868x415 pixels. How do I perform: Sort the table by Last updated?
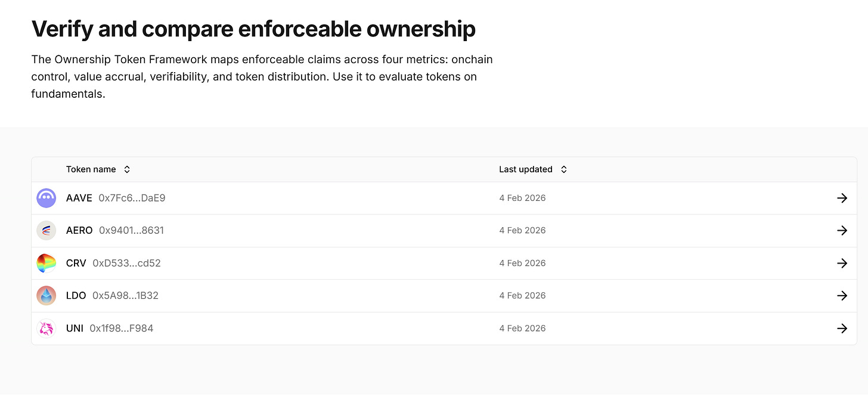coord(525,169)
